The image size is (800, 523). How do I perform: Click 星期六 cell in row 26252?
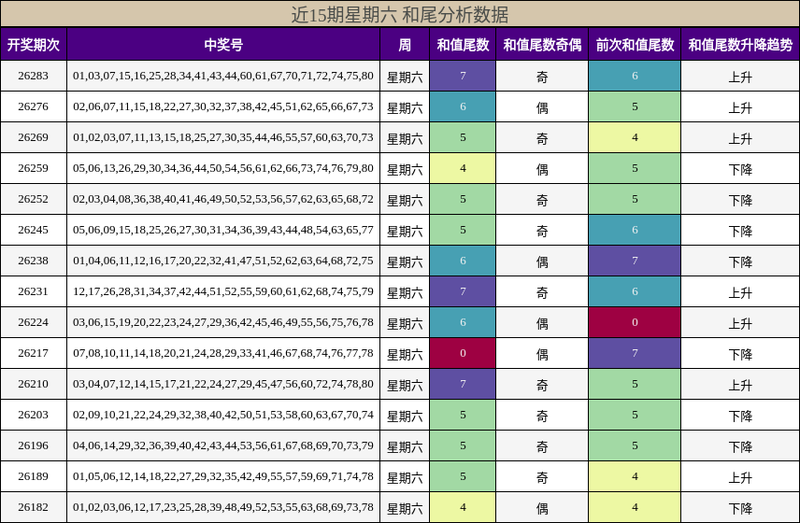coord(405,200)
